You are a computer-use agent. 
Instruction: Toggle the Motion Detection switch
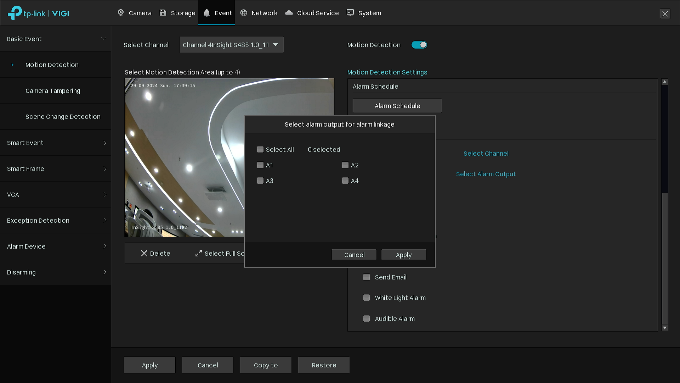pyautogui.click(x=419, y=45)
